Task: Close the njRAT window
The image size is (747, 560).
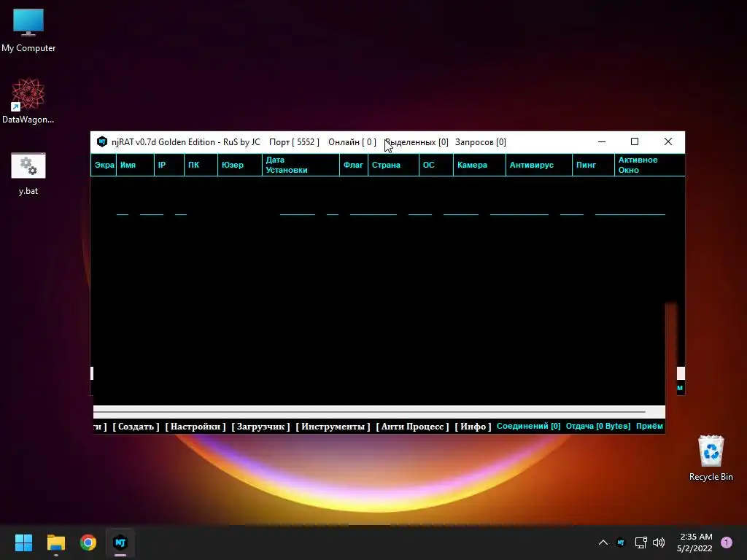Action: pos(668,141)
